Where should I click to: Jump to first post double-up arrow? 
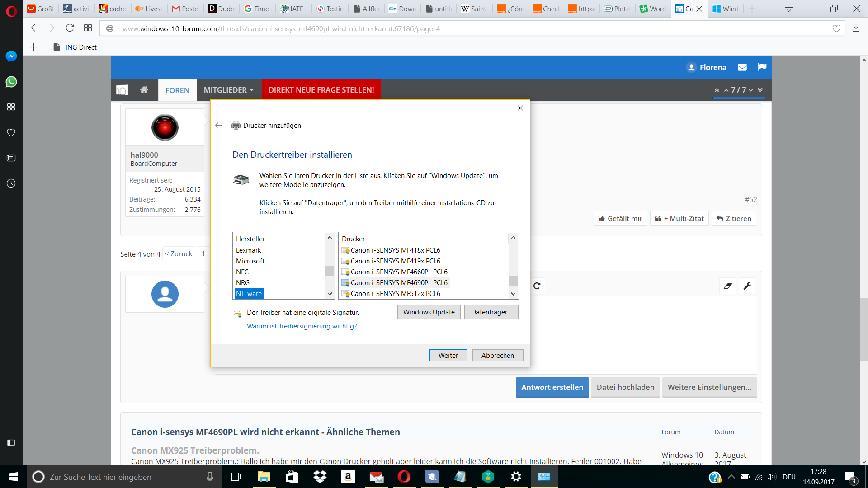717,90
